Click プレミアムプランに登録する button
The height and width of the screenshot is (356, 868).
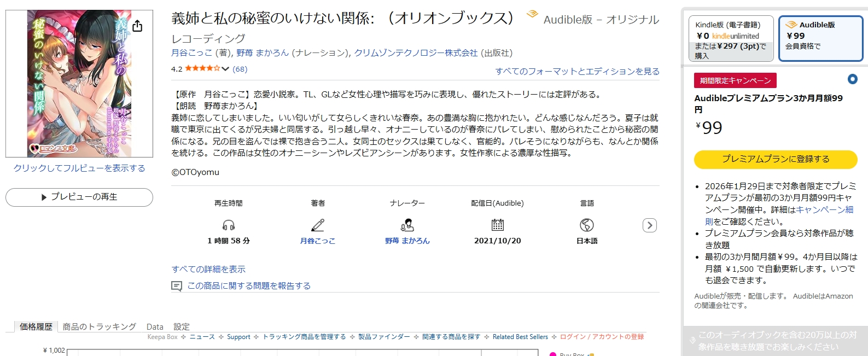point(776,159)
